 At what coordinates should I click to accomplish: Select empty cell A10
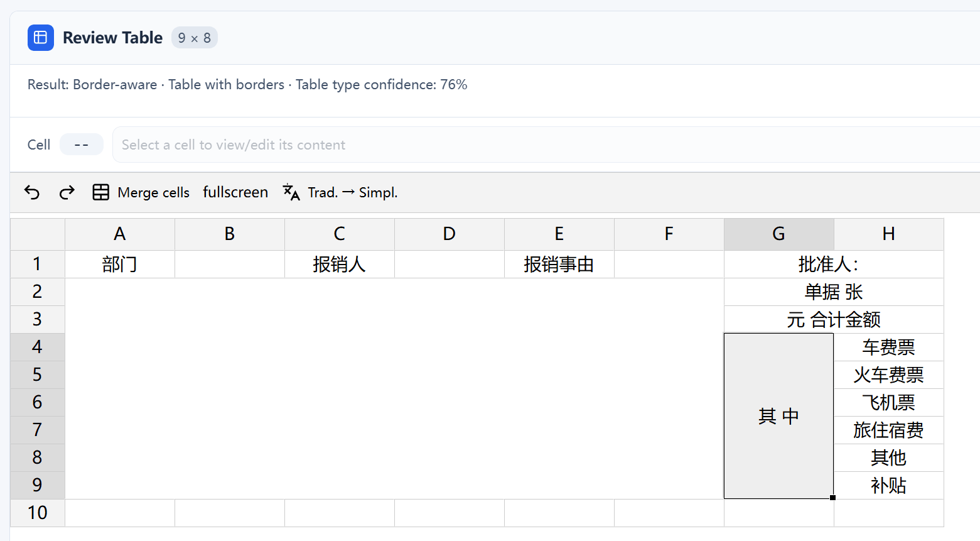point(120,513)
